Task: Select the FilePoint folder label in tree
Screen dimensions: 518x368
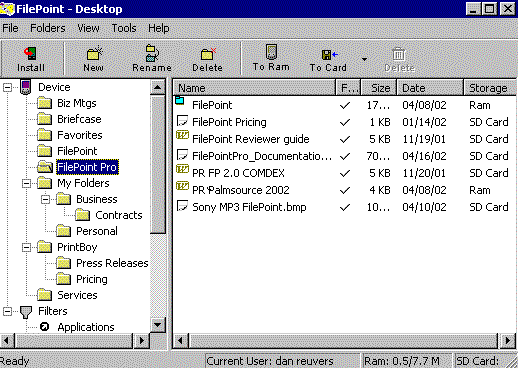Action: (77, 151)
